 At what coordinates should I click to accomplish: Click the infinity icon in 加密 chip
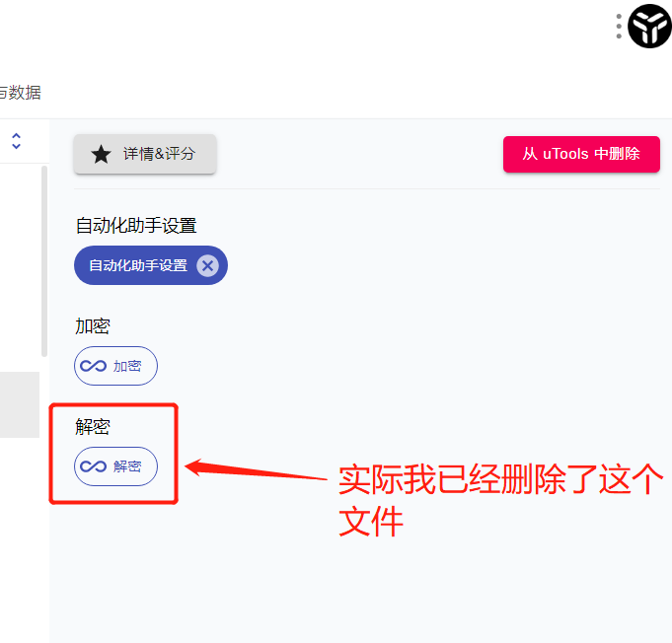coord(93,366)
